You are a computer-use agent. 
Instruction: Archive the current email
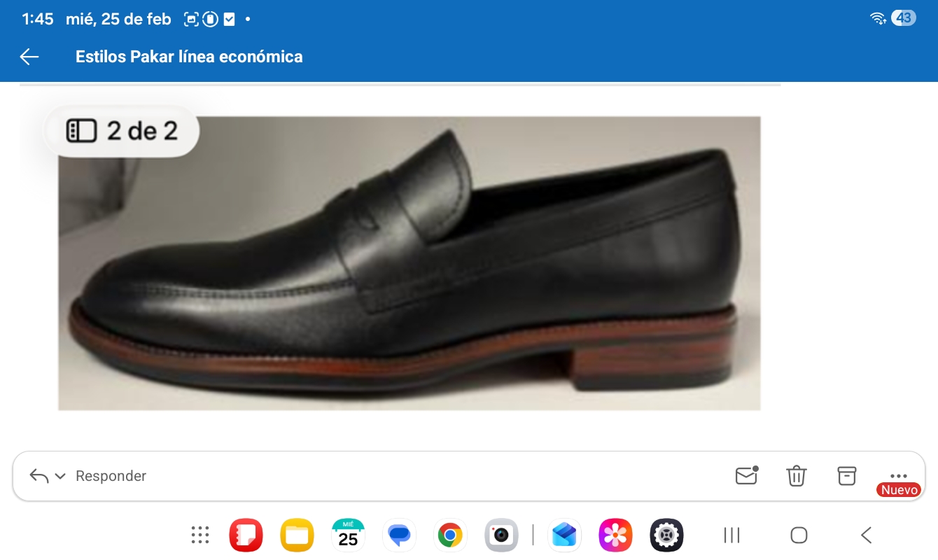click(x=847, y=475)
